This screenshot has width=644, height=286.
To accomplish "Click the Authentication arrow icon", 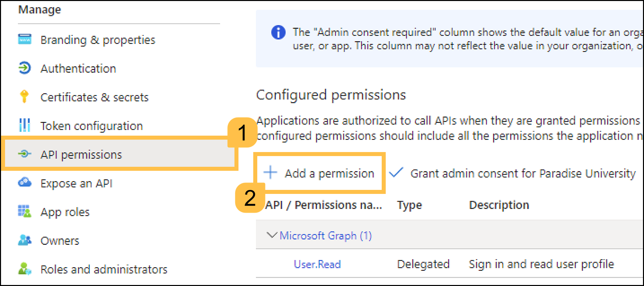I will [x=24, y=68].
